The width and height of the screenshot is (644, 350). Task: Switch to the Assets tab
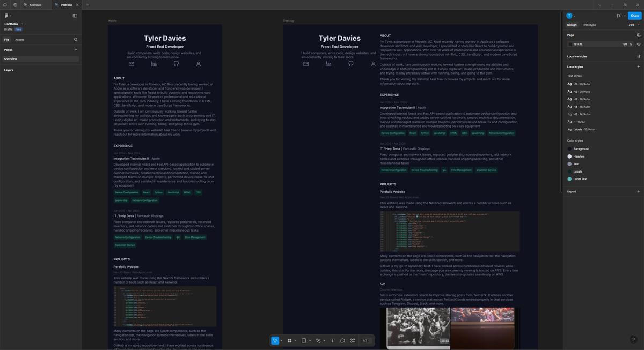click(x=19, y=40)
